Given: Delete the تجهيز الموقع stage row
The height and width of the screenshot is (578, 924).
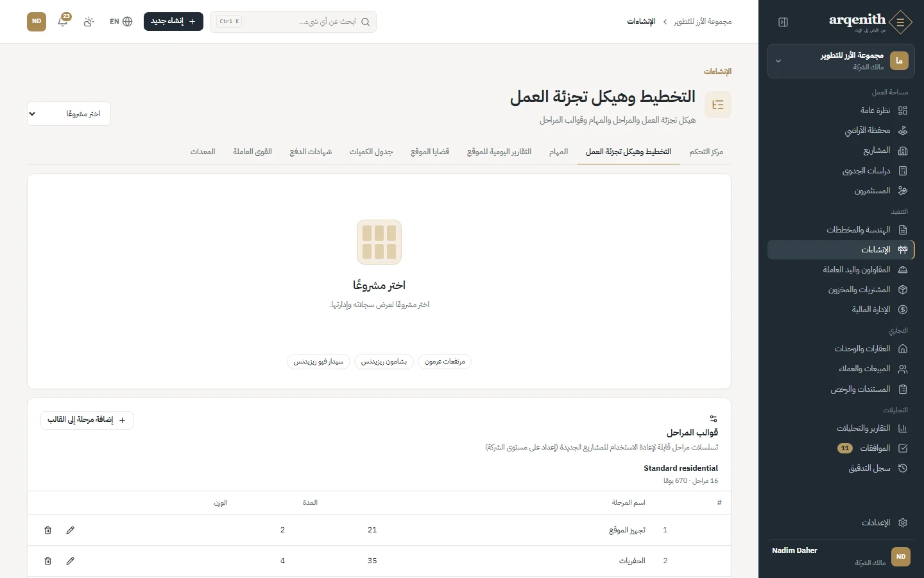Looking at the screenshot, I should 47,530.
